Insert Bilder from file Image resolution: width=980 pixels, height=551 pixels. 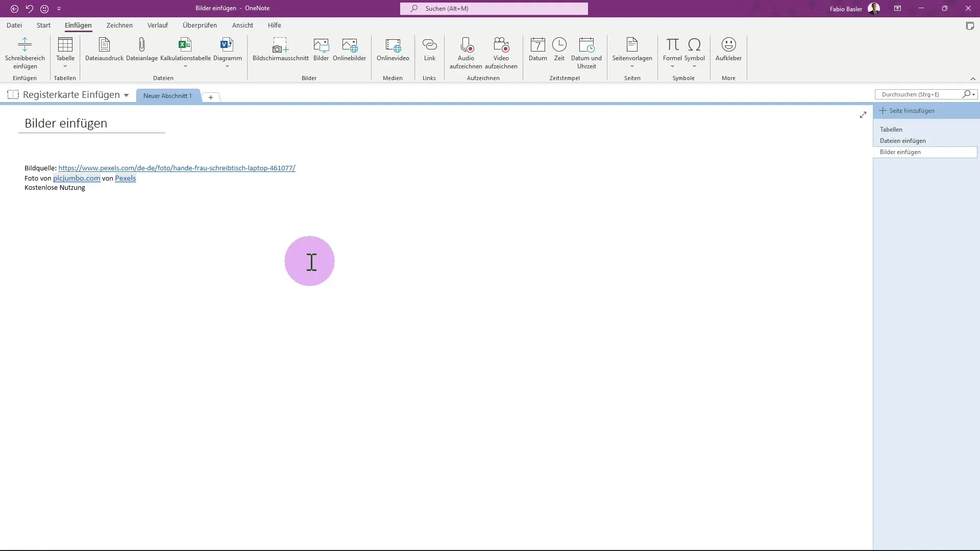(x=321, y=49)
